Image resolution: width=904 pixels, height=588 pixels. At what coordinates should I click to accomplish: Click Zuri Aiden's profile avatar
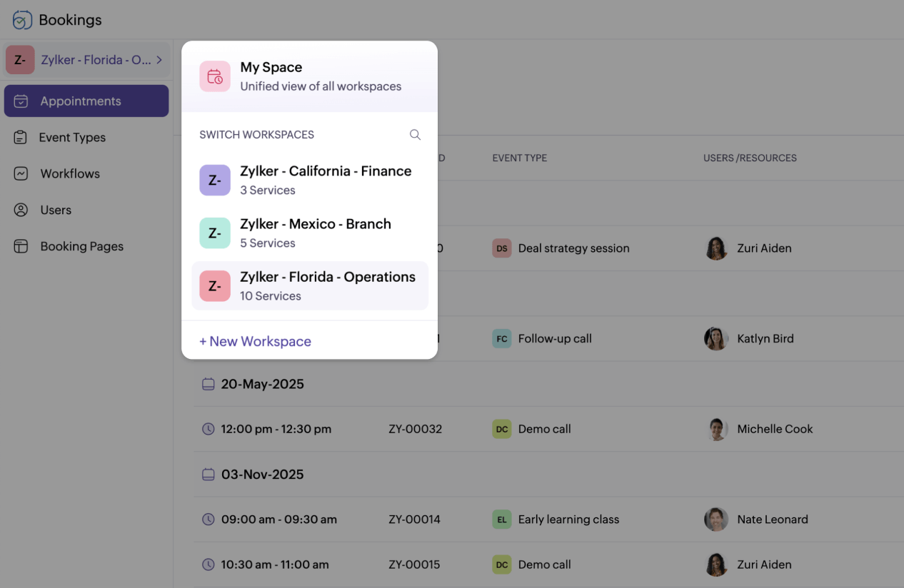pos(716,248)
